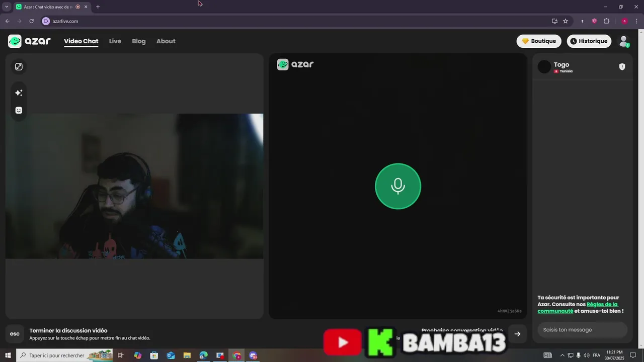Open Microsoft Edge from taskbar
Image resolution: width=644 pixels, height=362 pixels.
coord(203,355)
